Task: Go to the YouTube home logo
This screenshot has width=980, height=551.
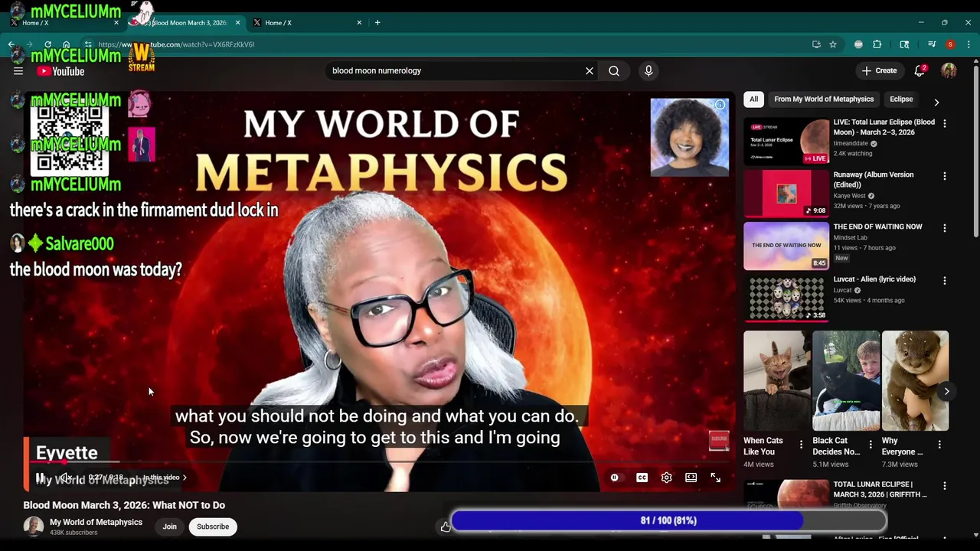Action: [60, 71]
